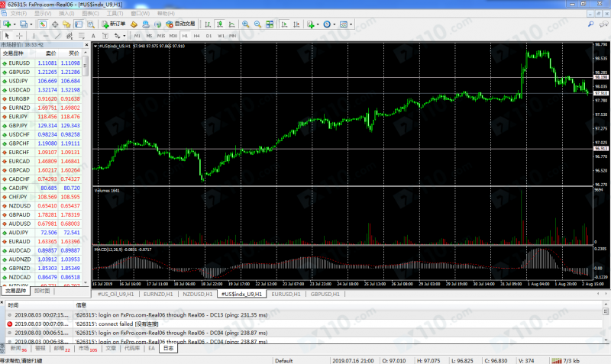Draw a trendline with the diagonal line tool
The image size is (611, 364).
[x=60, y=35]
